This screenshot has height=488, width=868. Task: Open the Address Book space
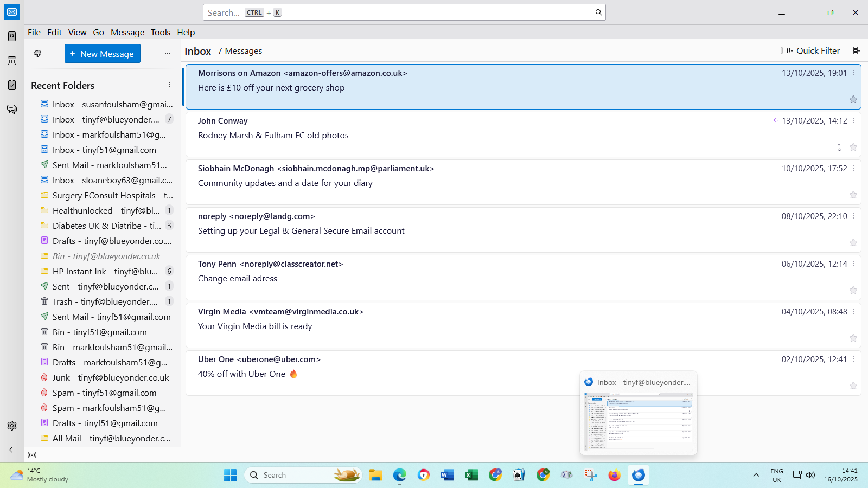tap(12, 36)
